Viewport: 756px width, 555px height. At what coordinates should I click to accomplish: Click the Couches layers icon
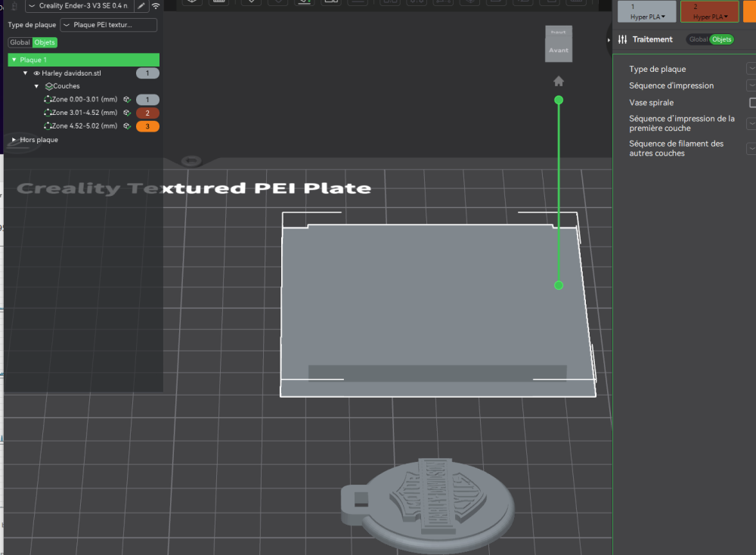(x=48, y=86)
